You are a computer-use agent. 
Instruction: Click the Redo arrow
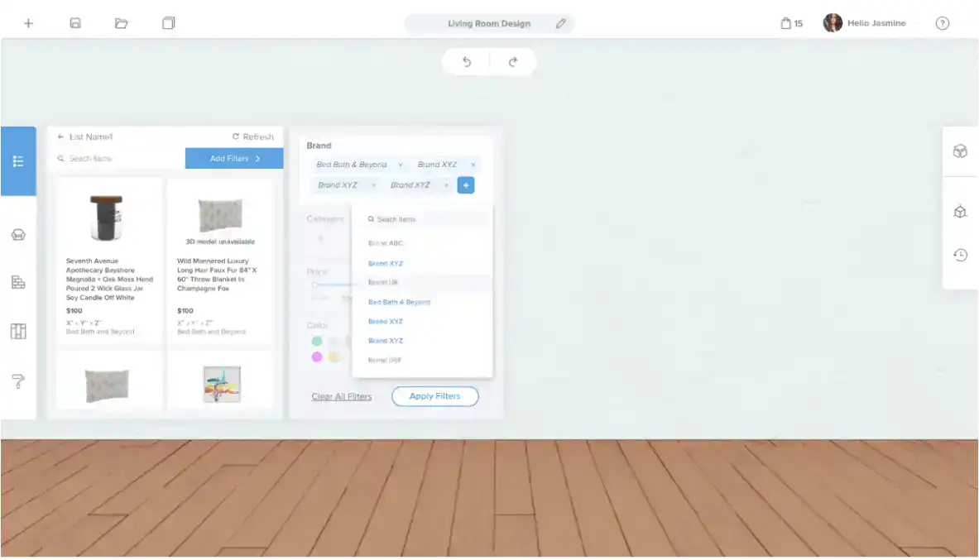[515, 61]
